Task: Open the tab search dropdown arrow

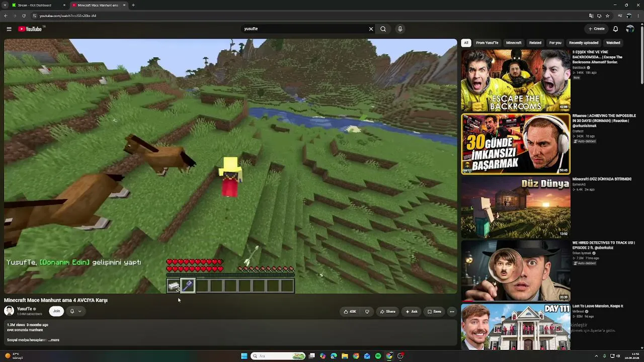Action: 5,5
